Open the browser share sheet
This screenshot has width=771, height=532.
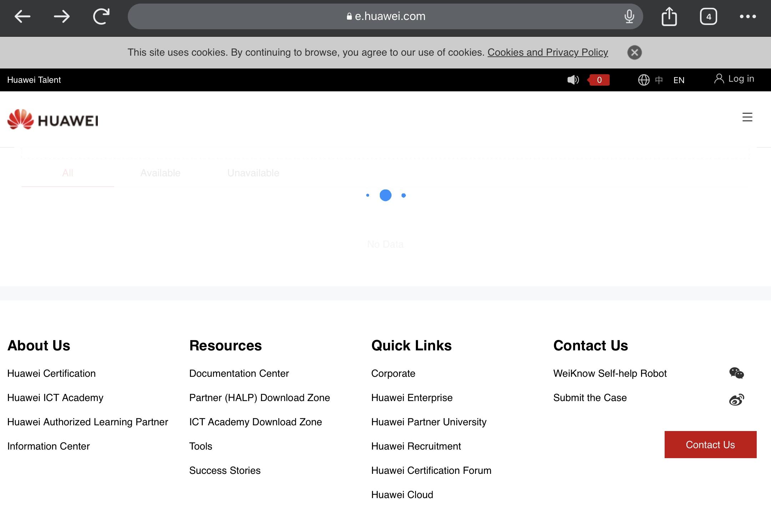669,16
